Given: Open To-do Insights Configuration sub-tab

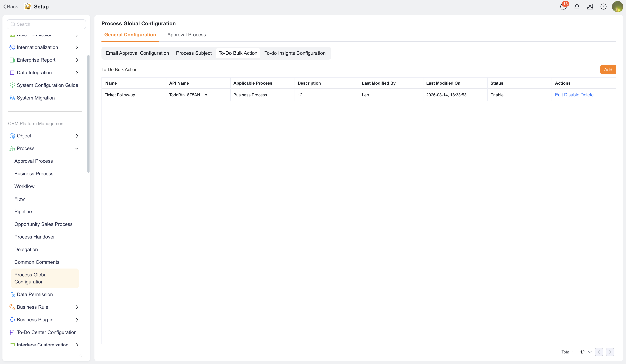Looking at the screenshot, I should pyautogui.click(x=295, y=53).
